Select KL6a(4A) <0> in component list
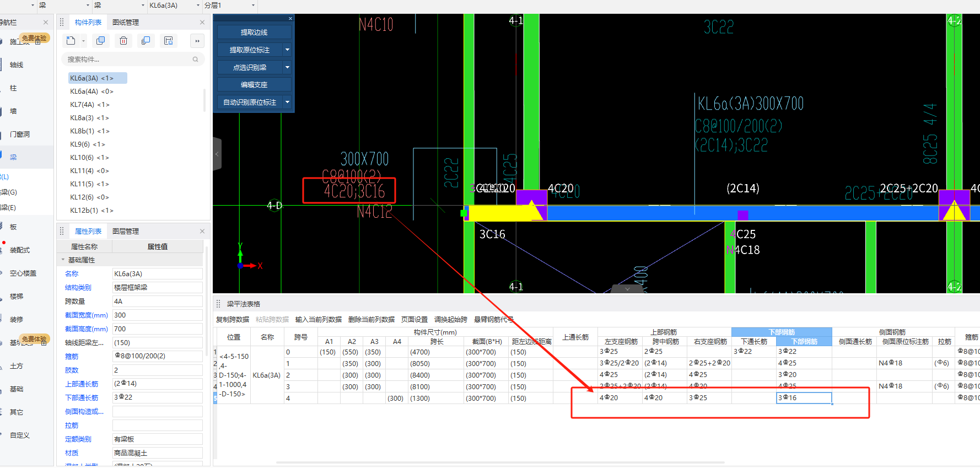 pos(91,92)
